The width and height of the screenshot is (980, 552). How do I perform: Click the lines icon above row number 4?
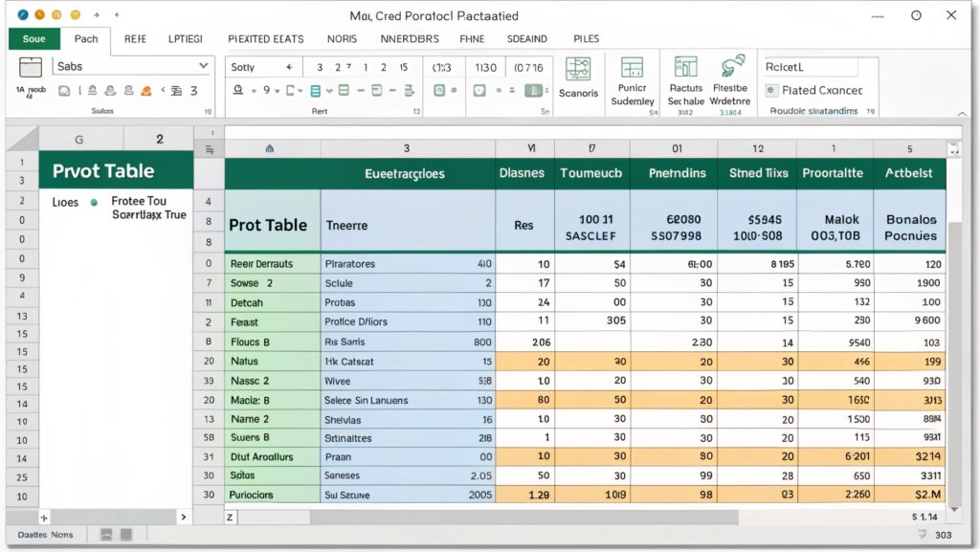[210, 150]
